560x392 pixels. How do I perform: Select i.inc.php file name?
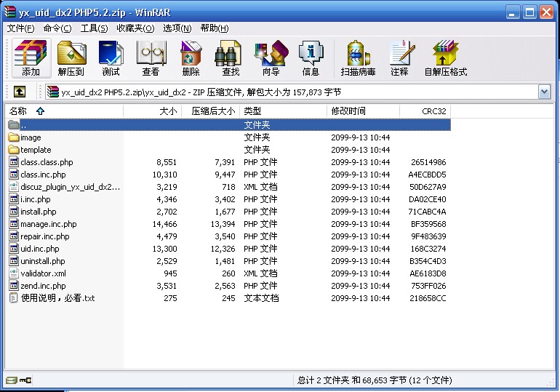[x=36, y=199]
